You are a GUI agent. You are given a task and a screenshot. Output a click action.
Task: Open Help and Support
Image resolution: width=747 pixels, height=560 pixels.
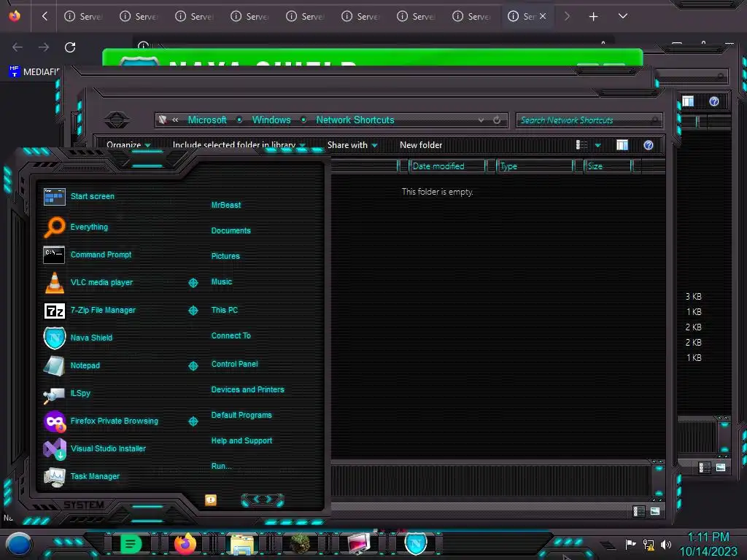tap(241, 441)
